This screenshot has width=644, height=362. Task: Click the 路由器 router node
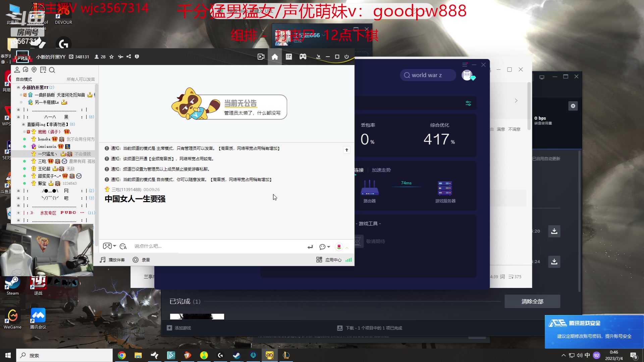[x=370, y=191]
